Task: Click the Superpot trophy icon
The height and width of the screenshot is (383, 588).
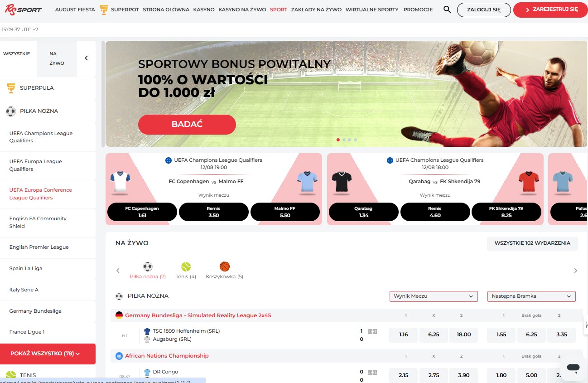Action: (x=104, y=10)
